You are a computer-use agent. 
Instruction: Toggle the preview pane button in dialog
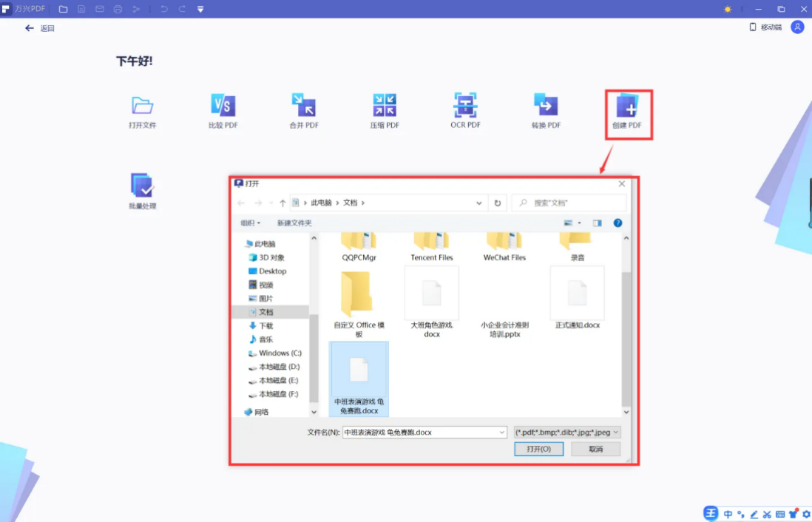[598, 223]
